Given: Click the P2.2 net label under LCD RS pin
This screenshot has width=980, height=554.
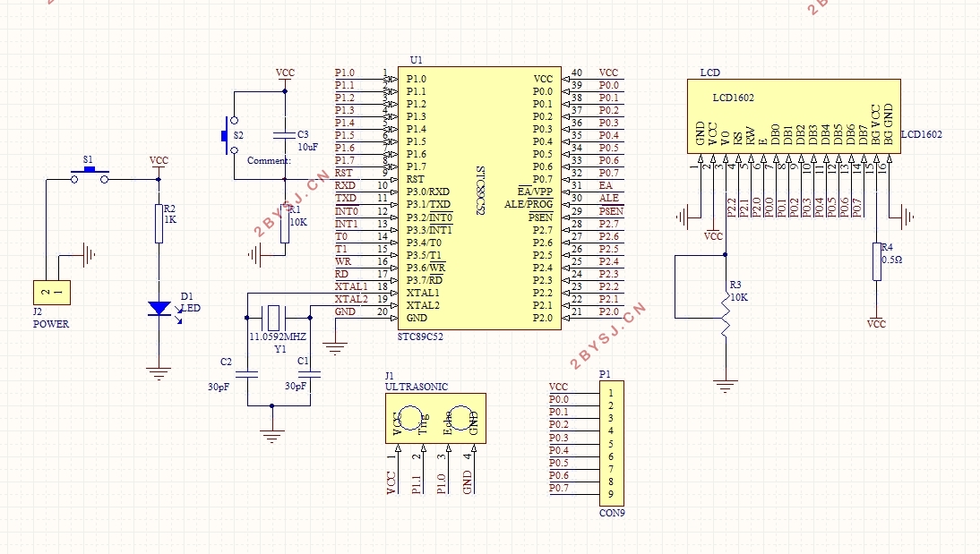Looking at the screenshot, I should click(x=731, y=208).
